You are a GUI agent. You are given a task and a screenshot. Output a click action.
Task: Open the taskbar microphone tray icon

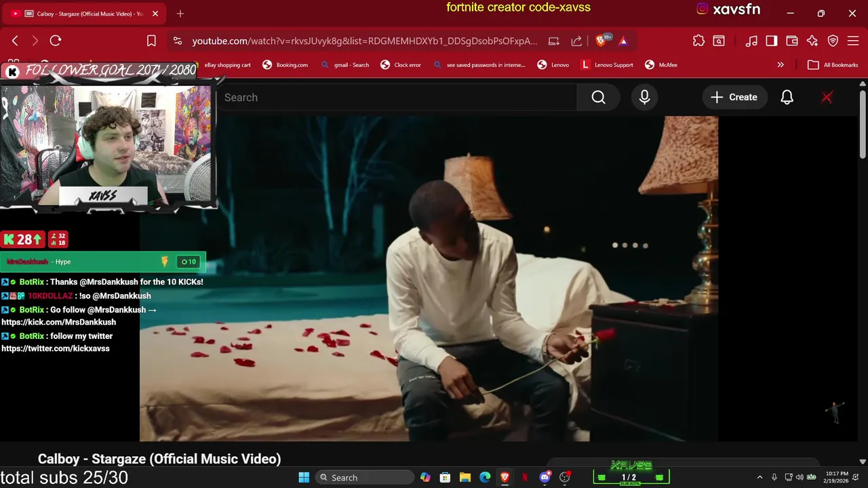774,477
